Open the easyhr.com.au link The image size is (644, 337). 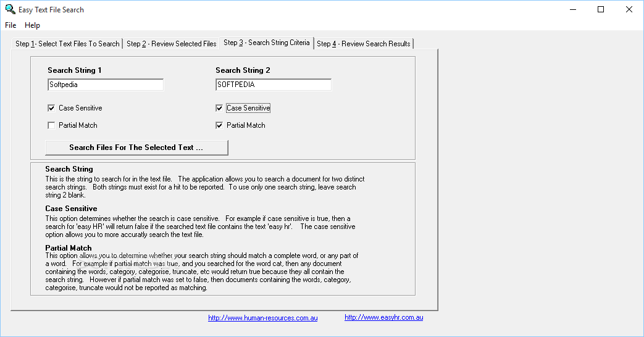click(383, 317)
